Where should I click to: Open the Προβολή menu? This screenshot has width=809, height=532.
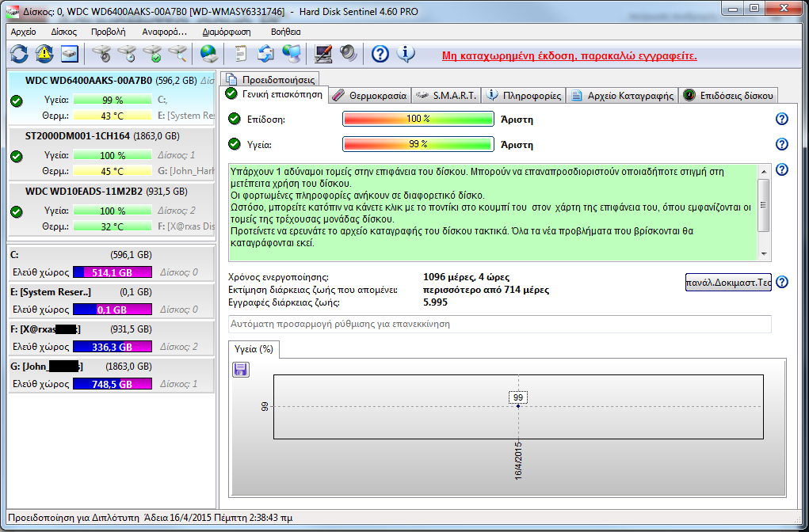[109, 32]
